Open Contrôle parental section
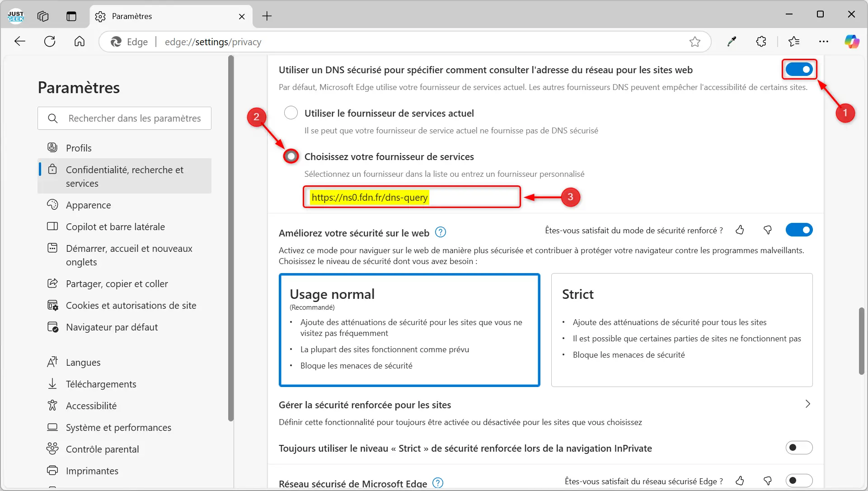 124,449
